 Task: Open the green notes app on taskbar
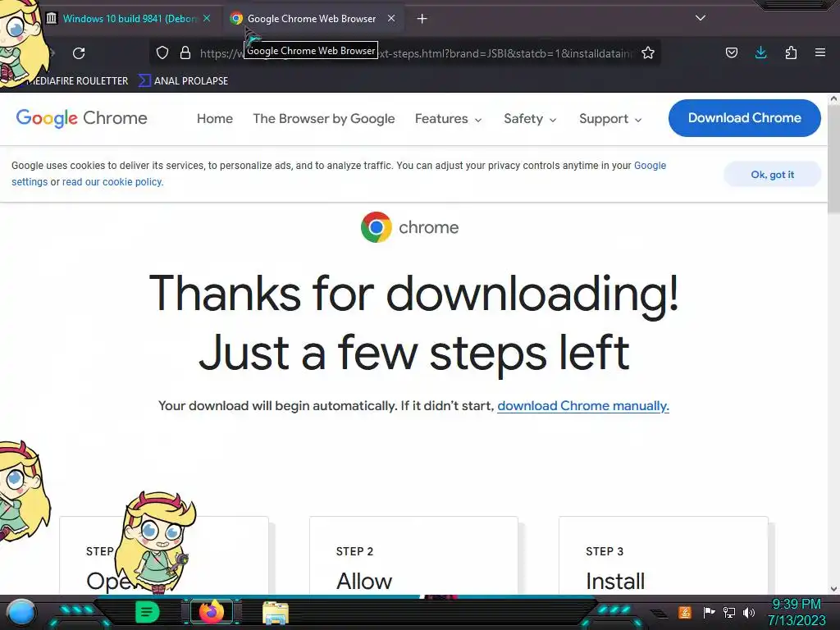coord(147,612)
